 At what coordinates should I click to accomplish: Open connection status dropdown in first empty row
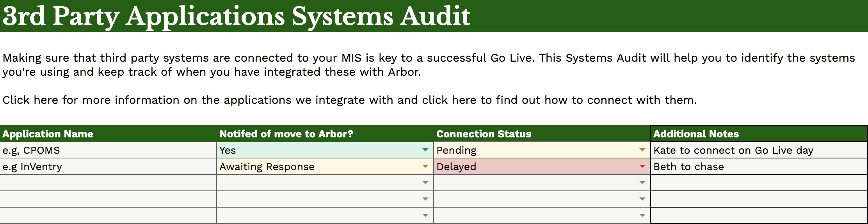[x=642, y=183]
